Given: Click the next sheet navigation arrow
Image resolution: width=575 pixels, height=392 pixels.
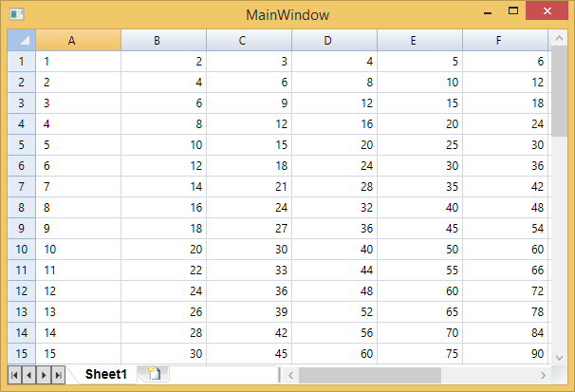Looking at the screenshot, I should [44, 375].
